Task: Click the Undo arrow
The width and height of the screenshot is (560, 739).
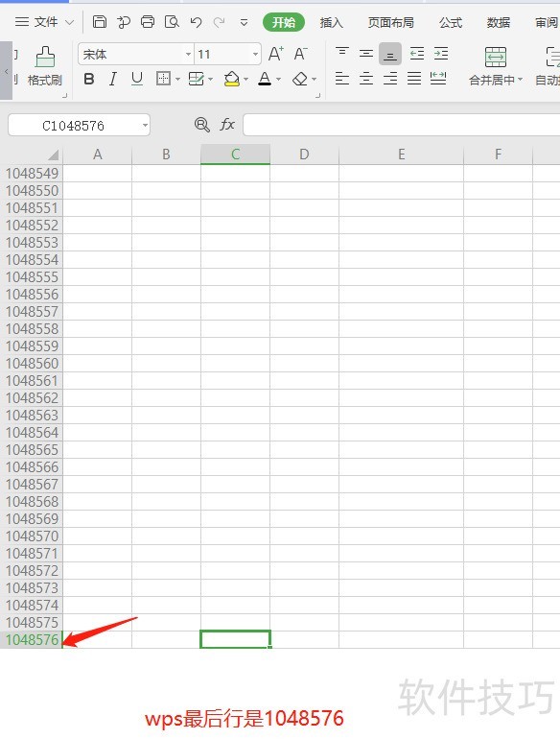Action: tap(196, 22)
